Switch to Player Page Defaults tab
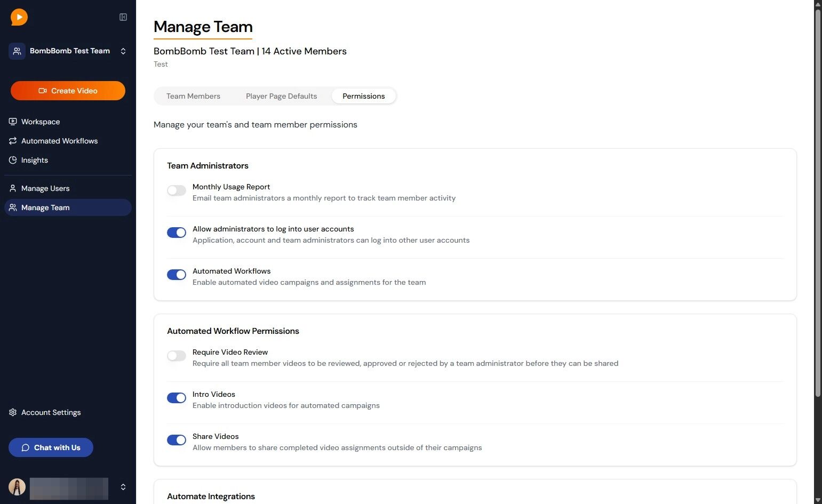Screen dimensions: 822x504 click(281, 96)
